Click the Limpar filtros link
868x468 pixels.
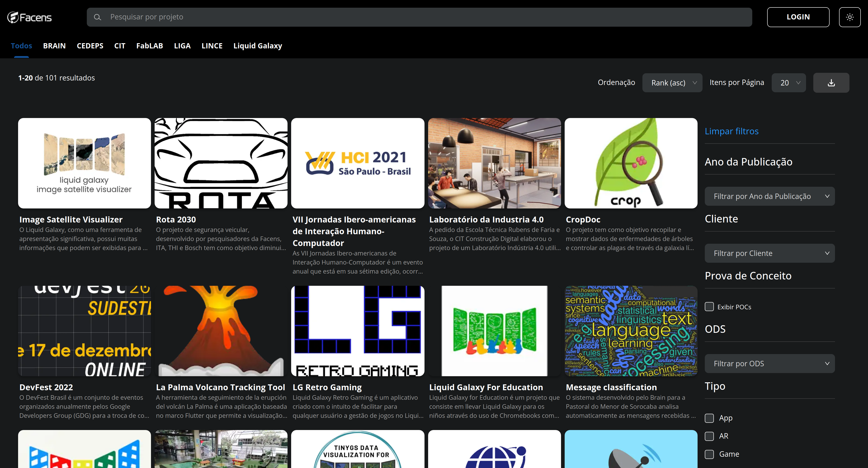tap(731, 131)
